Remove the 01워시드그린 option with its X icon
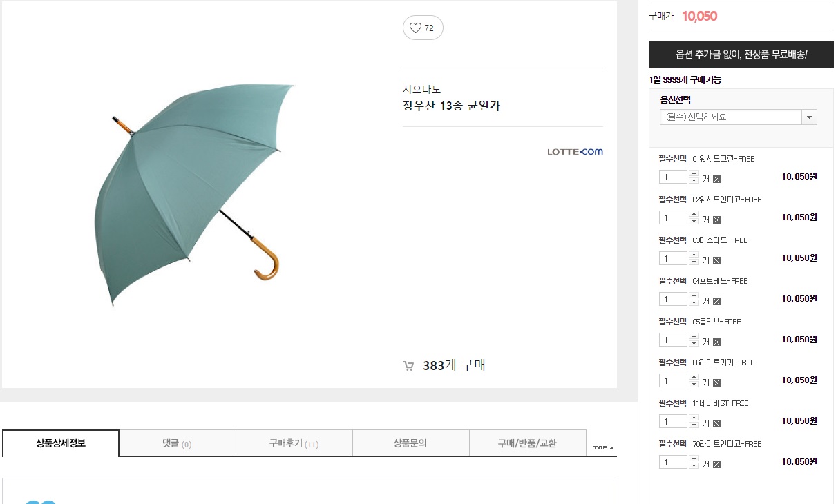This screenshot has height=504, width=838. [716, 179]
